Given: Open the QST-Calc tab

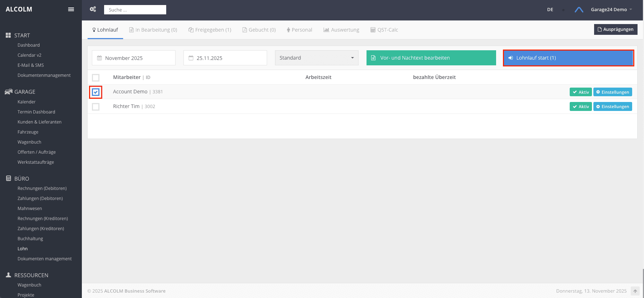Looking at the screenshot, I should 384,30.
